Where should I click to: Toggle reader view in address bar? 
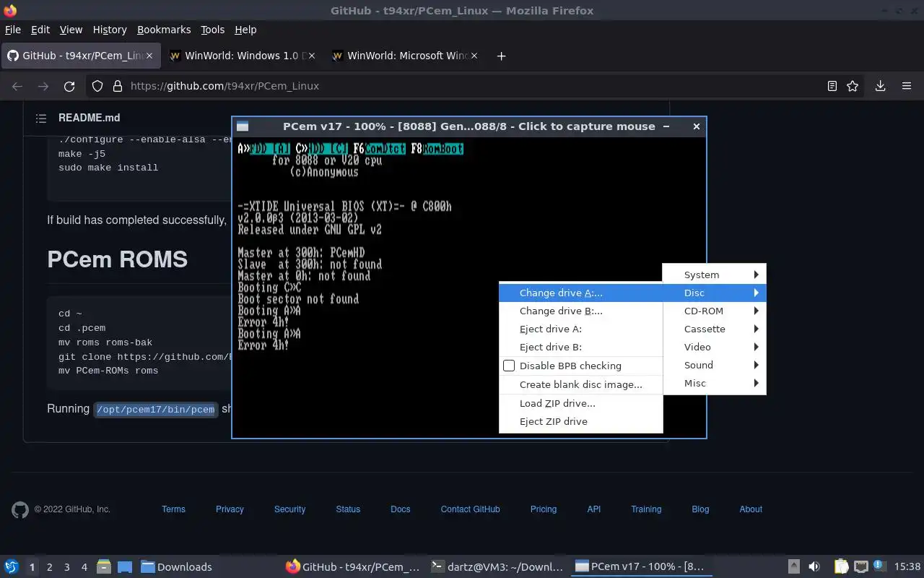point(832,86)
